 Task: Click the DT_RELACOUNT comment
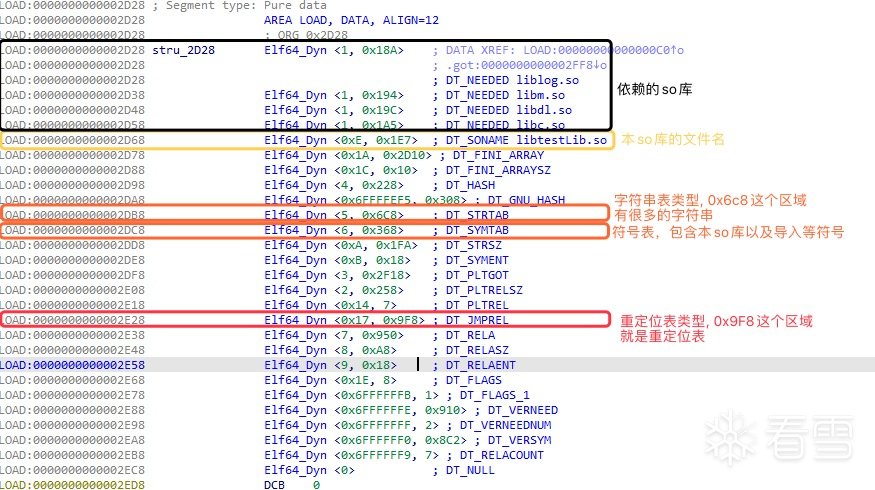point(501,455)
